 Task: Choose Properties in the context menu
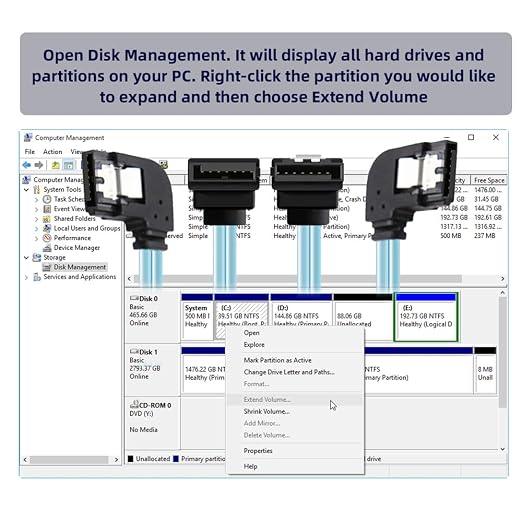click(258, 451)
